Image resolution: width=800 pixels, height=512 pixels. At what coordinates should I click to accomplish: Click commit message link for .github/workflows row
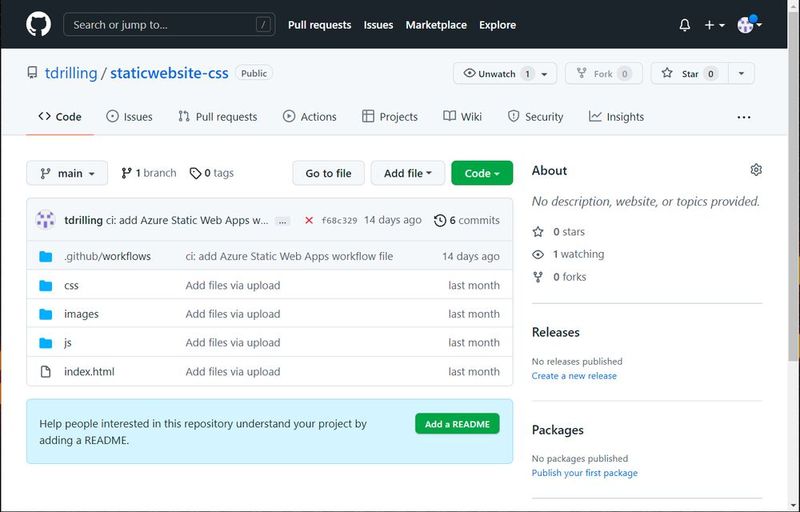pyautogui.click(x=289, y=256)
